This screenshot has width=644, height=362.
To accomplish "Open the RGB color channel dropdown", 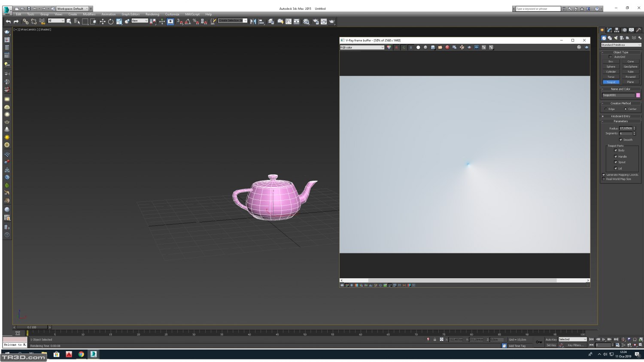I will point(362,47).
